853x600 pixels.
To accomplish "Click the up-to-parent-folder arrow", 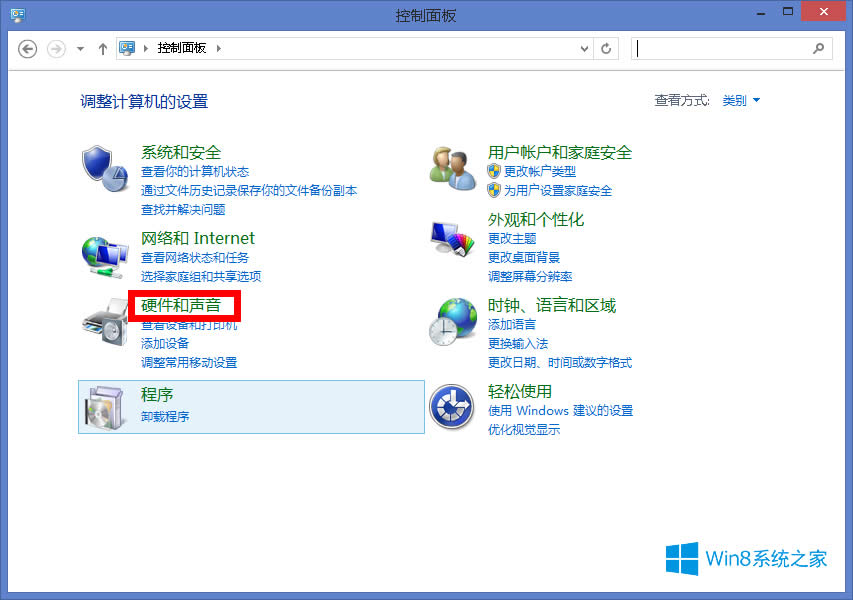I will point(103,48).
